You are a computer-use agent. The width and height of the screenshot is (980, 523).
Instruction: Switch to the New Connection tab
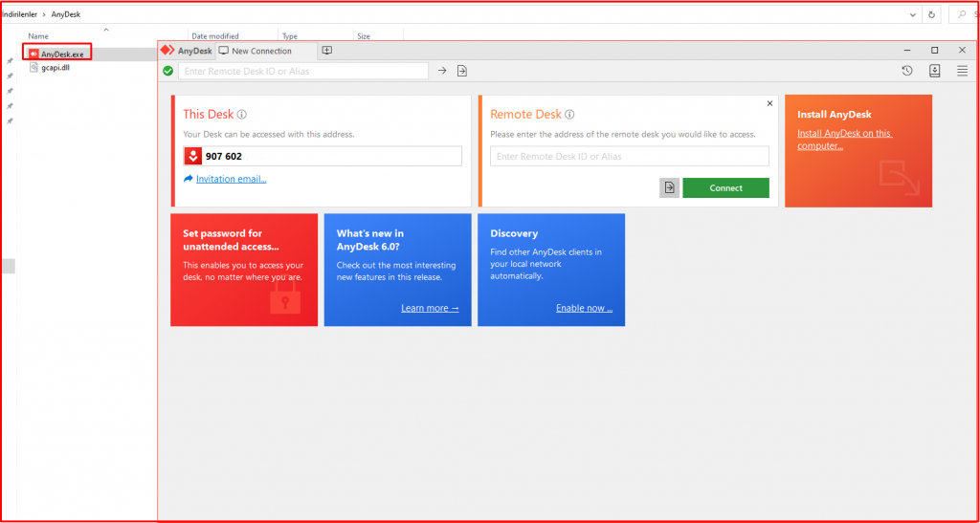(x=260, y=51)
